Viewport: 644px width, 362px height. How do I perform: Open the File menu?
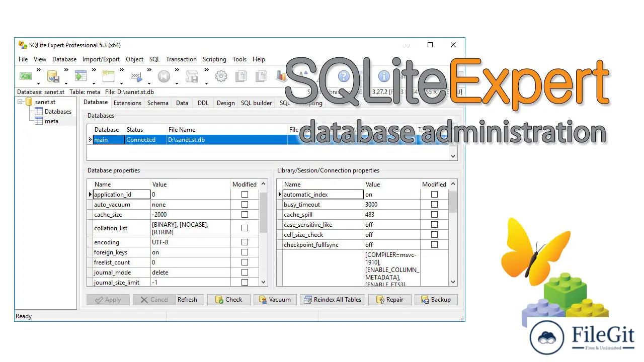23,59
